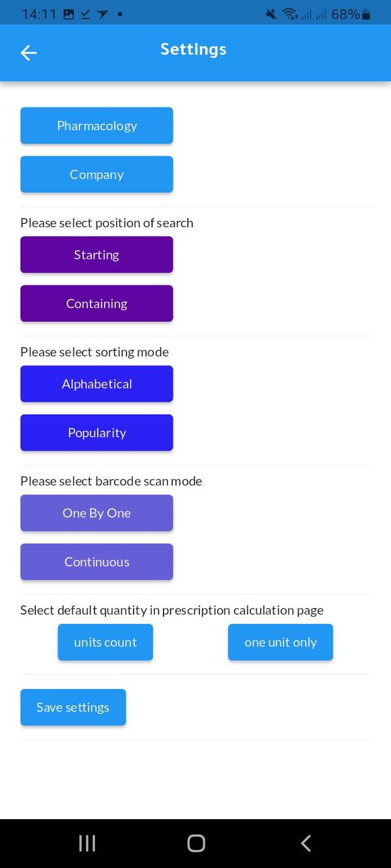391x868 pixels.
Task: Tap the screenshot image icon in status bar
Action: (69, 12)
